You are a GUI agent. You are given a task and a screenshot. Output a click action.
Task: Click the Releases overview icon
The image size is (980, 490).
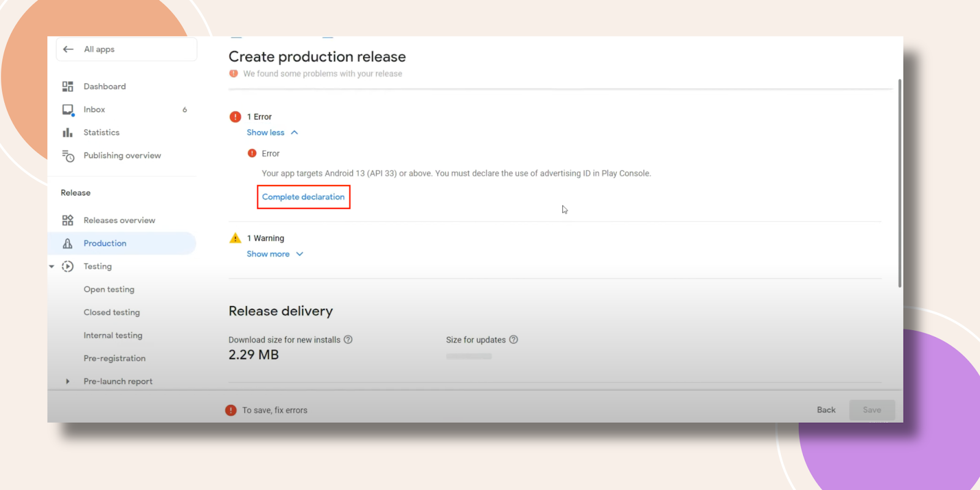(67, 220)
